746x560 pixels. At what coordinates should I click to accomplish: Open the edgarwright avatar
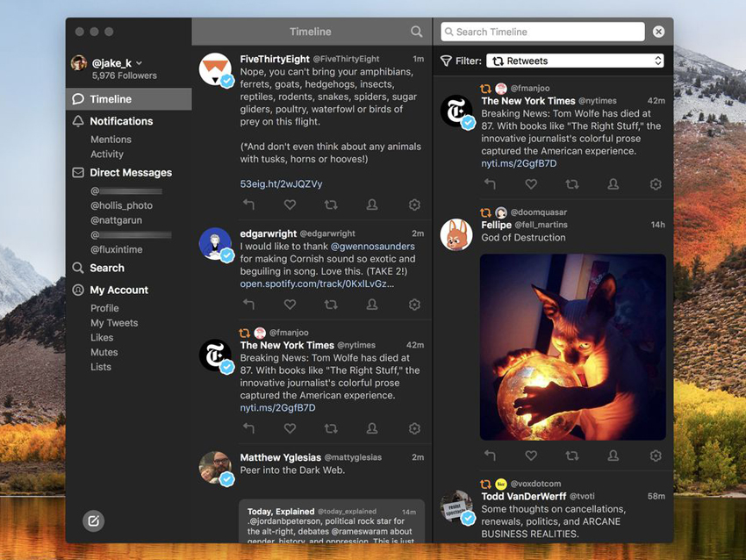click(216, 244)
